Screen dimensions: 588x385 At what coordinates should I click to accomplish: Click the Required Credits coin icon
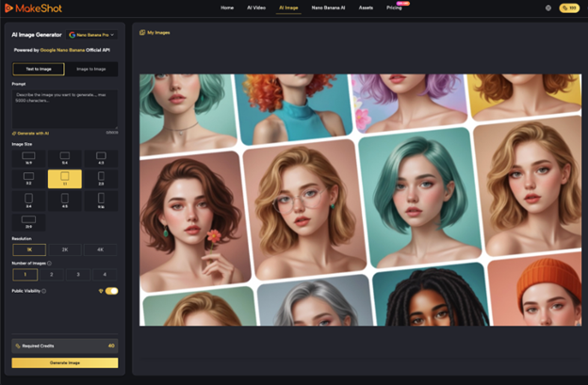[x=18, y=346]
